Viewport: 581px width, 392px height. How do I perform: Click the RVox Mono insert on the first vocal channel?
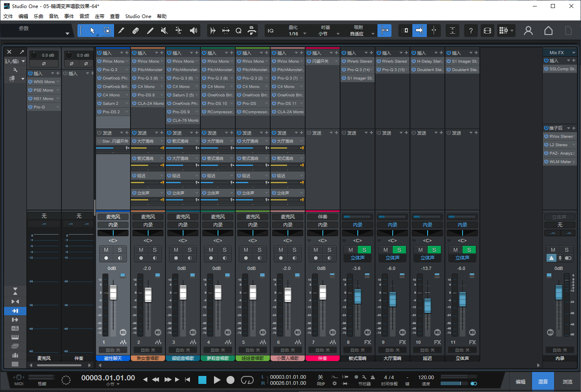click(113, 61)
